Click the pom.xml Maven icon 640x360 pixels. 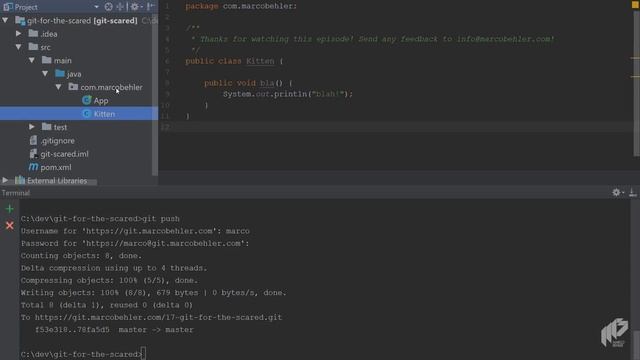point(33,167)
